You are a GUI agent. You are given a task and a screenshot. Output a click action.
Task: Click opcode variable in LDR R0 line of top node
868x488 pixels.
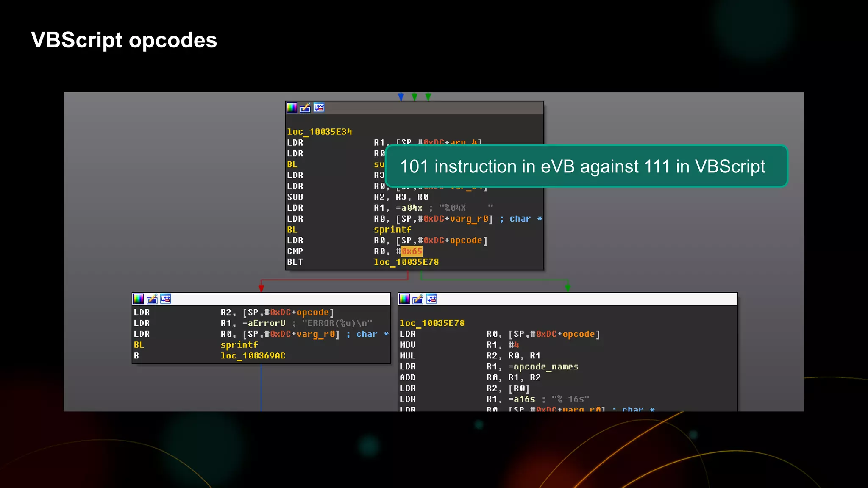(x=466, y=241)
